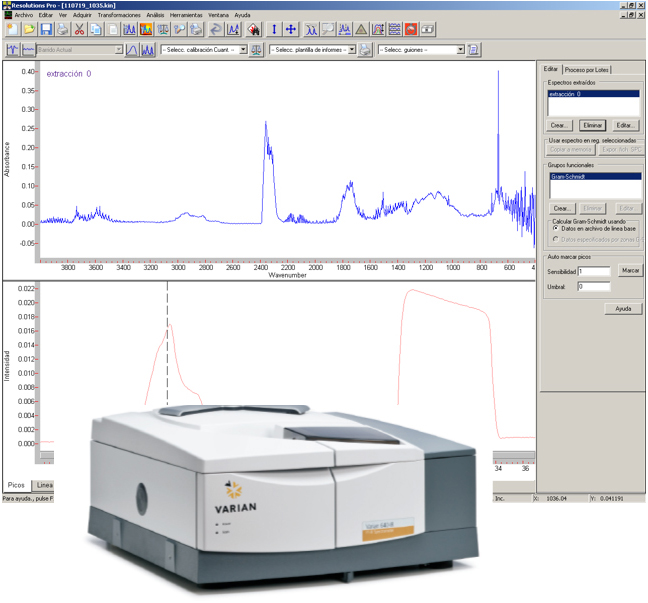Click the Paste page icon
Screen dimensions: 648x603
point(112,29)
